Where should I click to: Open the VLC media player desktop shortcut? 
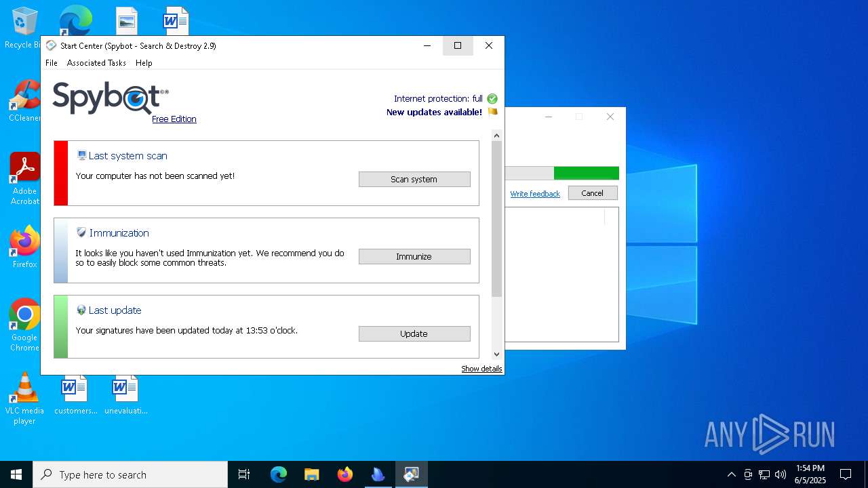tap(25, 399)
